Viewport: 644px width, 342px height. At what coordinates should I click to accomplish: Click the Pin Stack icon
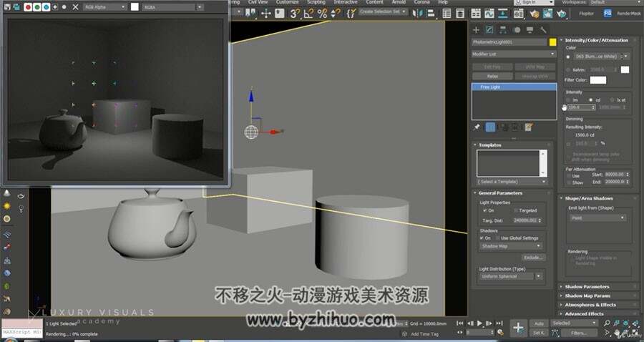[x=477, y=127]
